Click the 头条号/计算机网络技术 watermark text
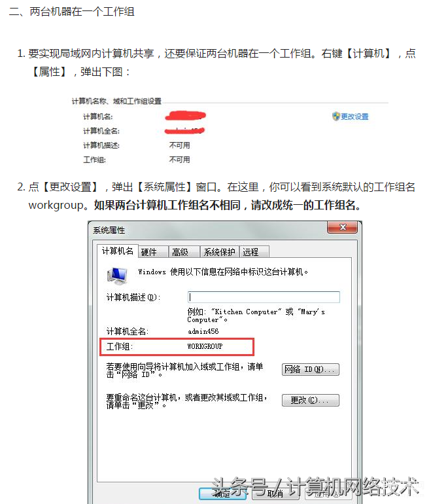431x504 pixels. (x=316, y=487)
